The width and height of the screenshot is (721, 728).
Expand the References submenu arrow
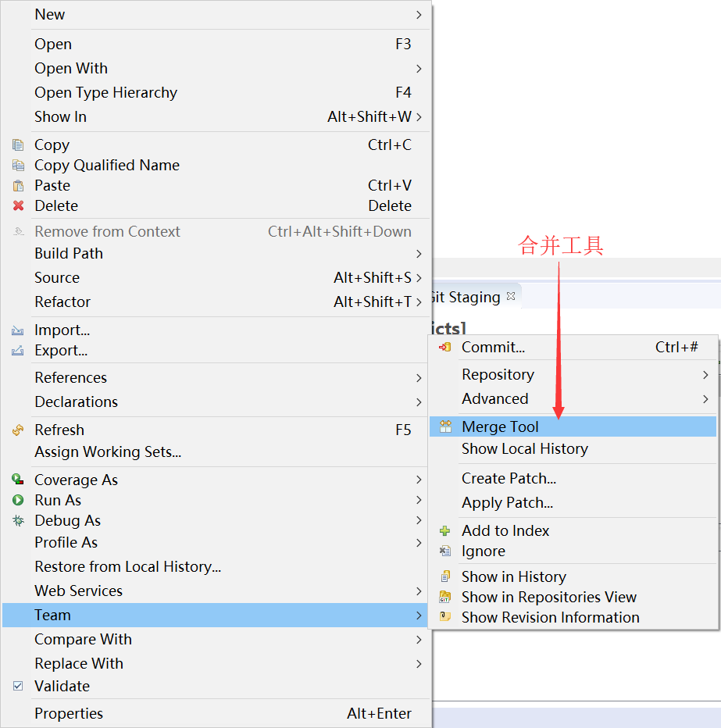tap(419, 378)
